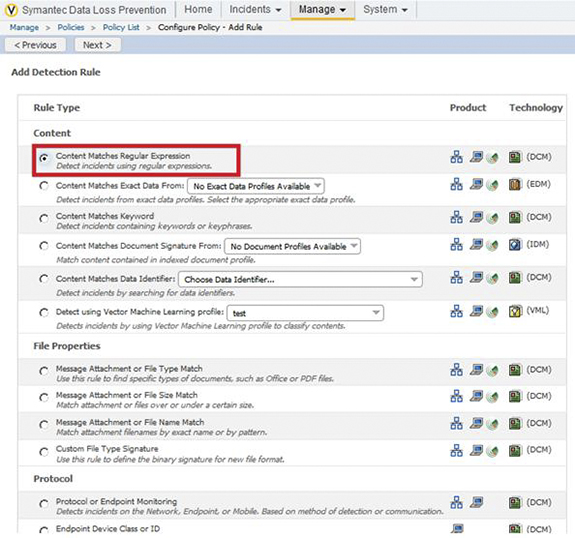Click DCM icon in Protocol or Endpoint Monitoring row
Screen dimensions: 575x538
[515, 502]
